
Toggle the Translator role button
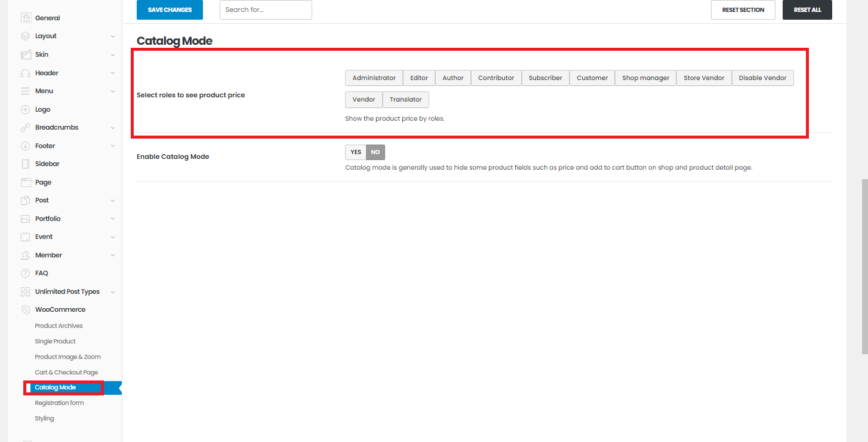406,100
